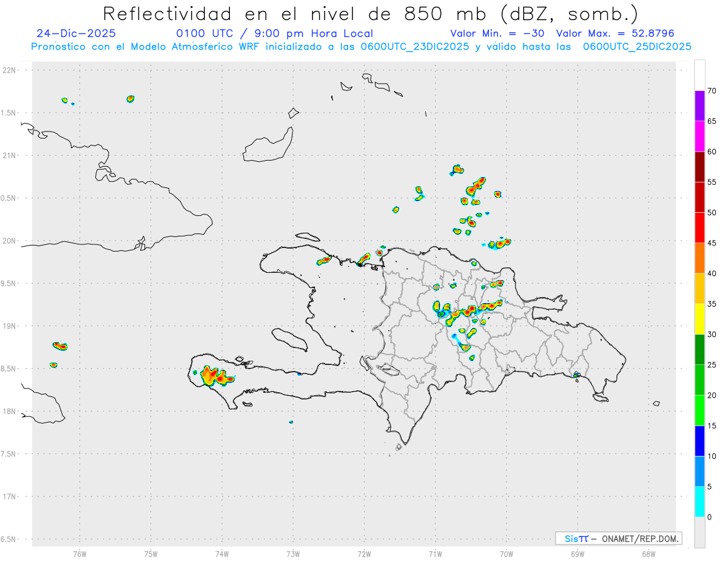Select the '76W' longitude label
The width and height of the screenshot is (728, 562).
[x=79, y=554]
